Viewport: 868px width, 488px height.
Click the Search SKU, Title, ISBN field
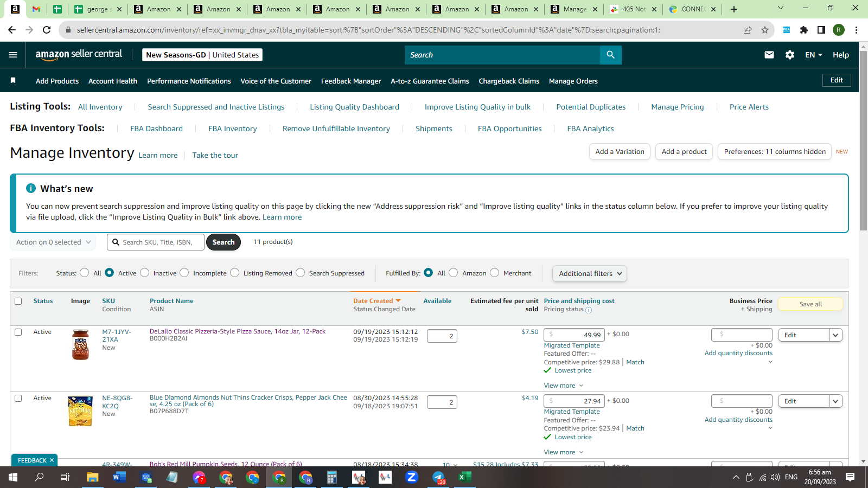pyautogui.click(x=156, y=242)
